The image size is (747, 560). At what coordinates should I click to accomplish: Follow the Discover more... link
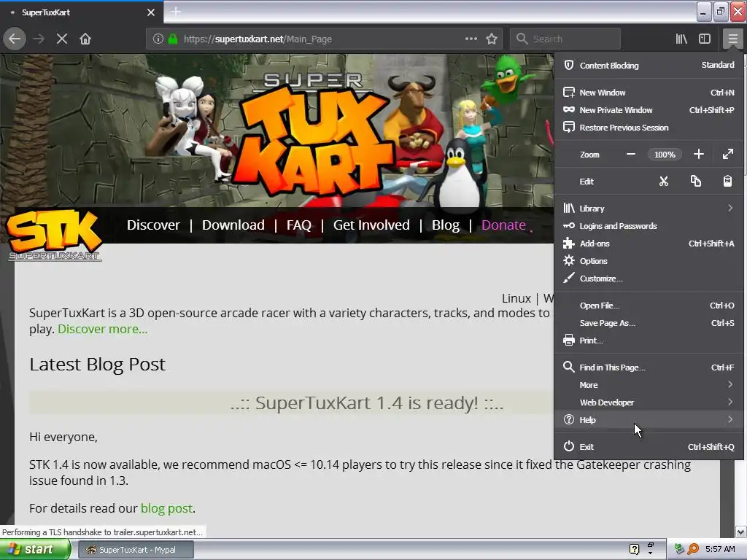(x=102, y=329)
